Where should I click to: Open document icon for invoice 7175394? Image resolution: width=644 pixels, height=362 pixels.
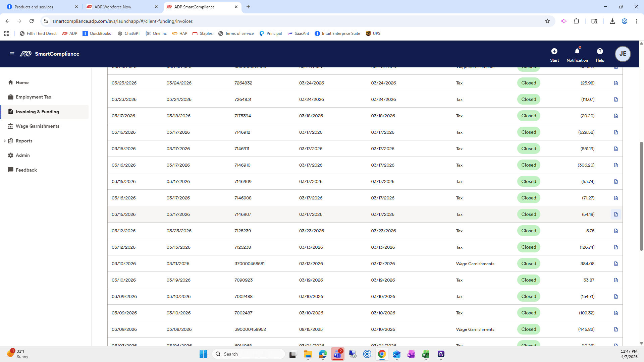(616, 116)
